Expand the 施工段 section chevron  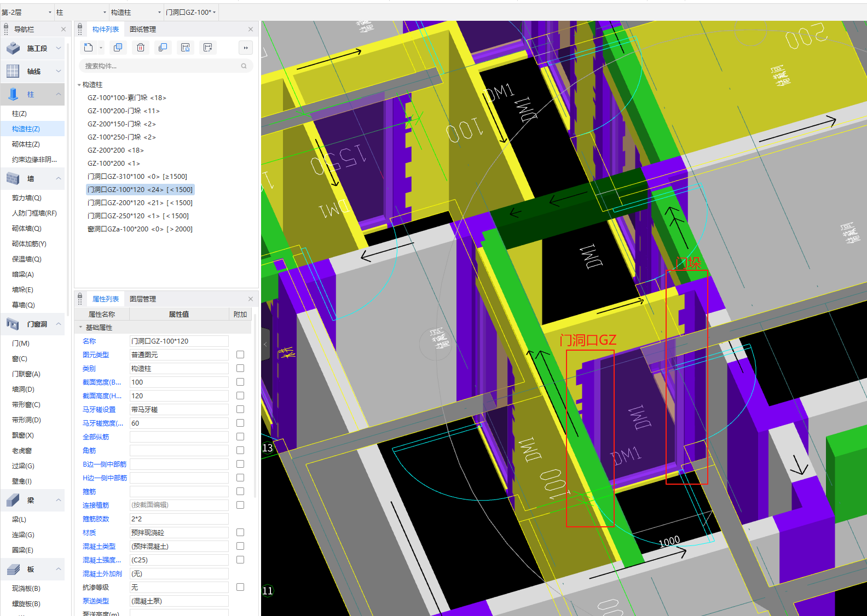[58, 48]
